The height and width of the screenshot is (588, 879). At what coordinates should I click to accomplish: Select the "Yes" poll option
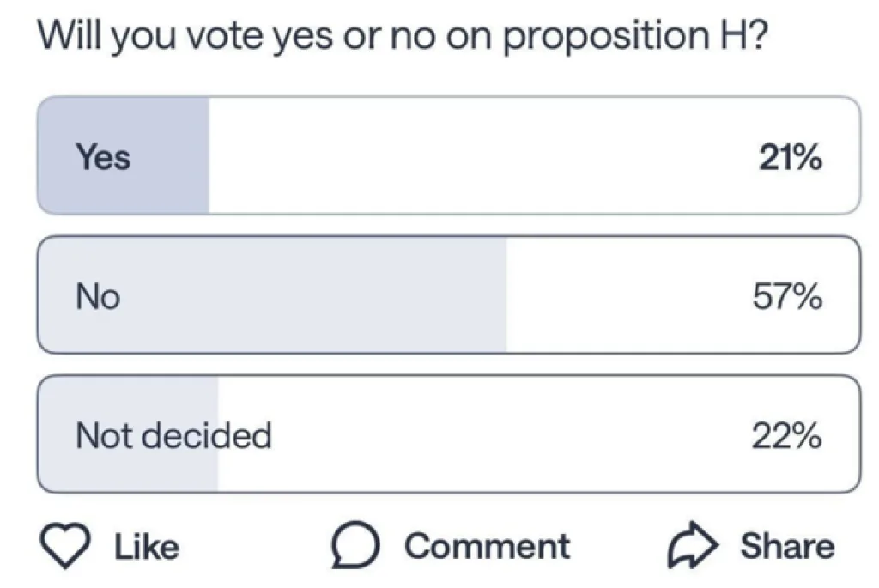(x=447, y=155)
